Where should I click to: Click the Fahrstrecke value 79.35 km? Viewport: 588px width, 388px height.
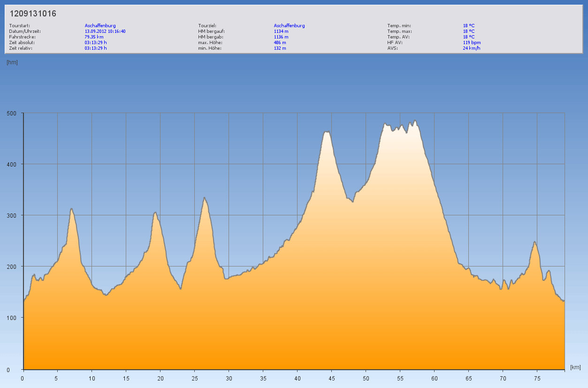click(x=94, y=37)
